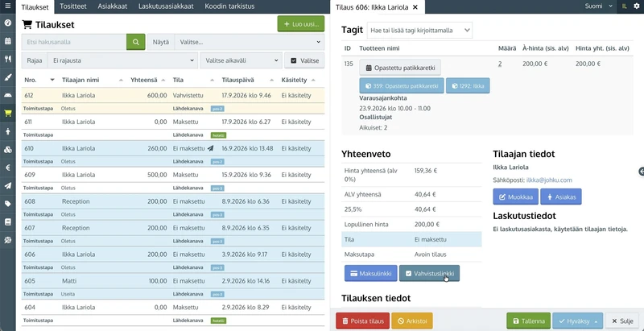Click the Asiakas button
The width and height of the screenshot is (644, 331).
tap(561, 197)
